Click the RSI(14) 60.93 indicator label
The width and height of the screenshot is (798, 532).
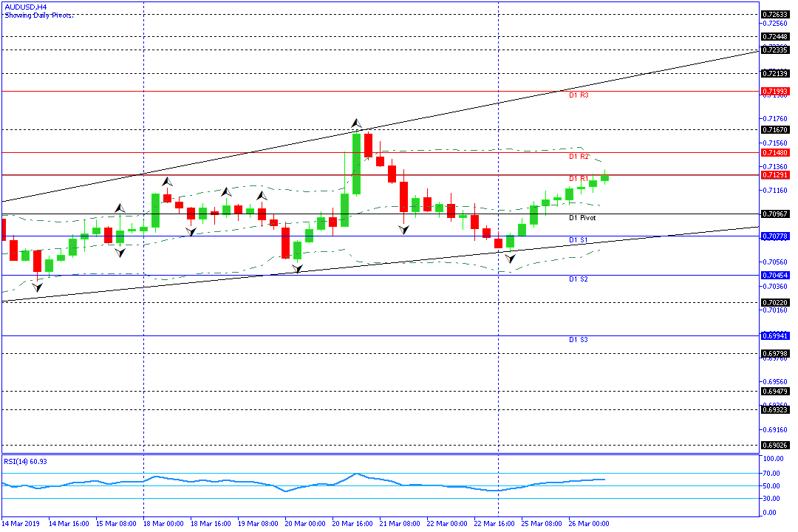(x=26, y=461)
